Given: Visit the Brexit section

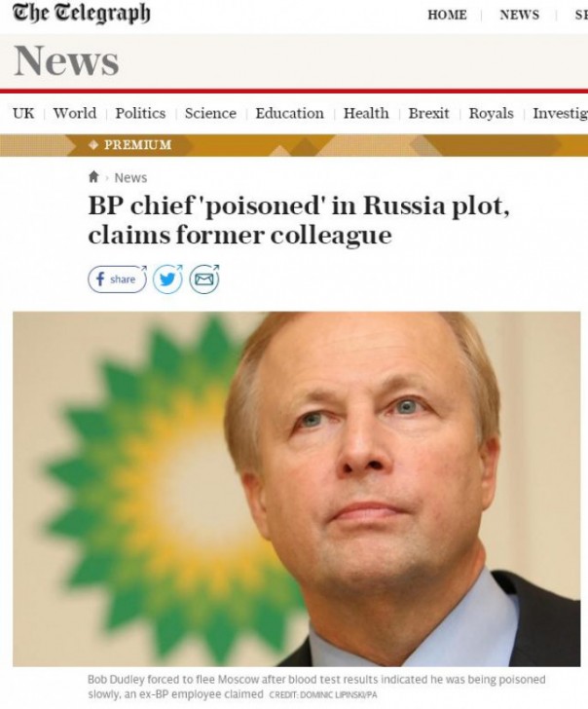Looking at the screenshot, I should pyautogui.click(x=428, y=113).
